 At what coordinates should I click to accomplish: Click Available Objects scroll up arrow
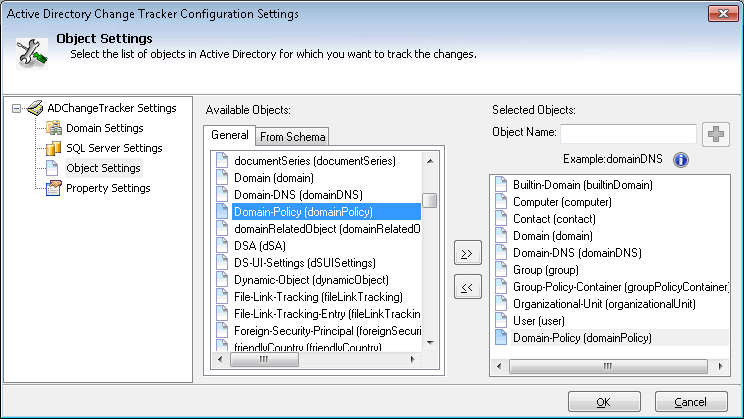[430, 161]
